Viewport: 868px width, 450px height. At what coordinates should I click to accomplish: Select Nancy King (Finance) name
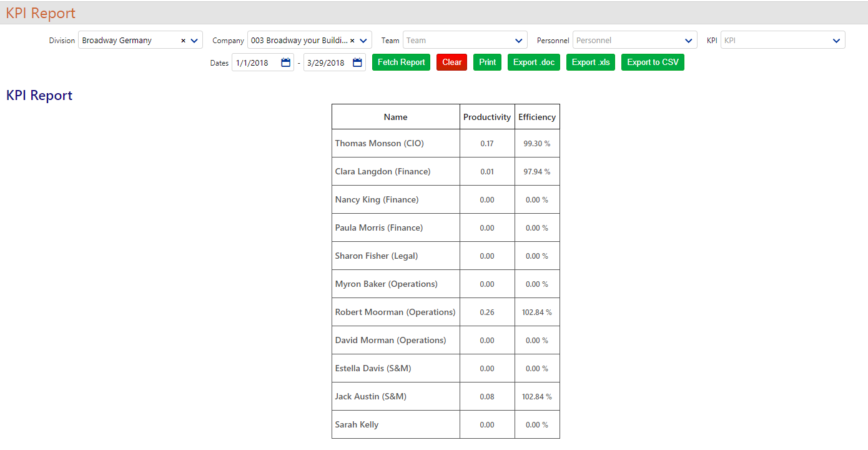(x=377, y=199)
